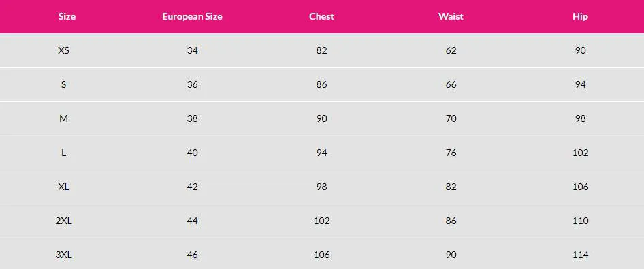Click hip value 94 in S row
This screenshot has height=269, width=644.
580,84
